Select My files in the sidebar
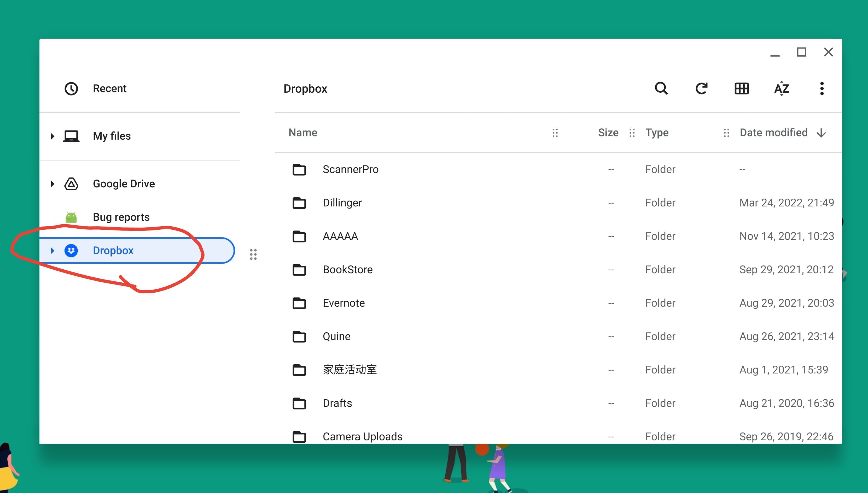This screenshot has width=868, height=493. coord(112,136)
